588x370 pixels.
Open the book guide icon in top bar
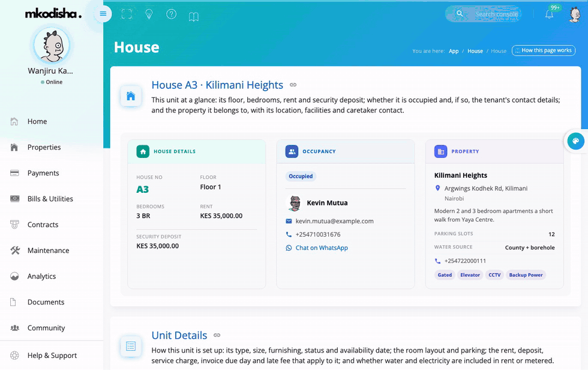(193, 16)
